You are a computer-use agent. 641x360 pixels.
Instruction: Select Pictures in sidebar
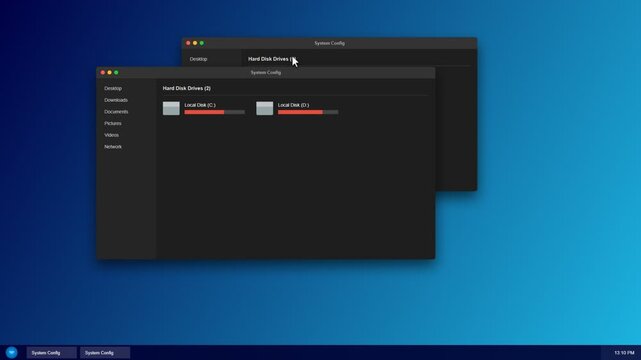click(x=113, y=123)
